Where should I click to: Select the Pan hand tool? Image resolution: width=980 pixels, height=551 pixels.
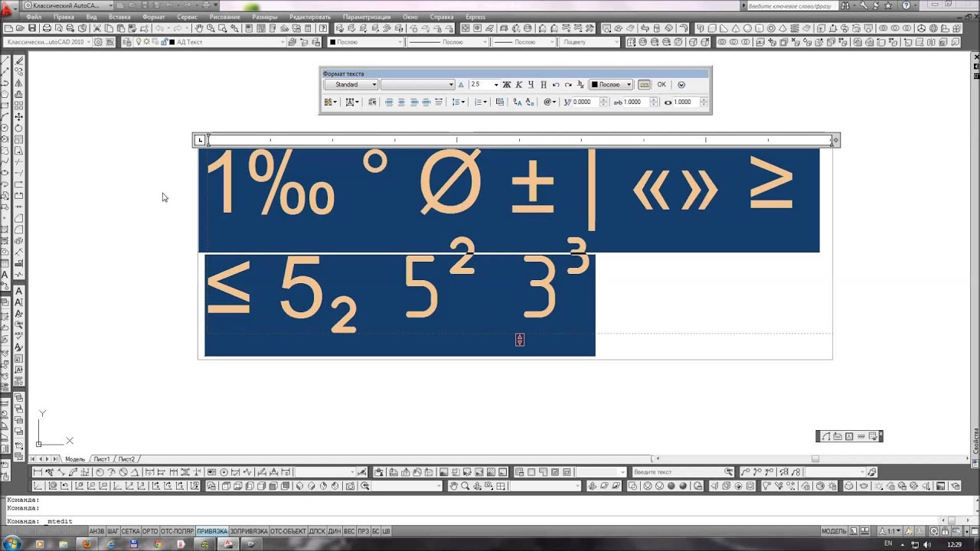(198, 28)
